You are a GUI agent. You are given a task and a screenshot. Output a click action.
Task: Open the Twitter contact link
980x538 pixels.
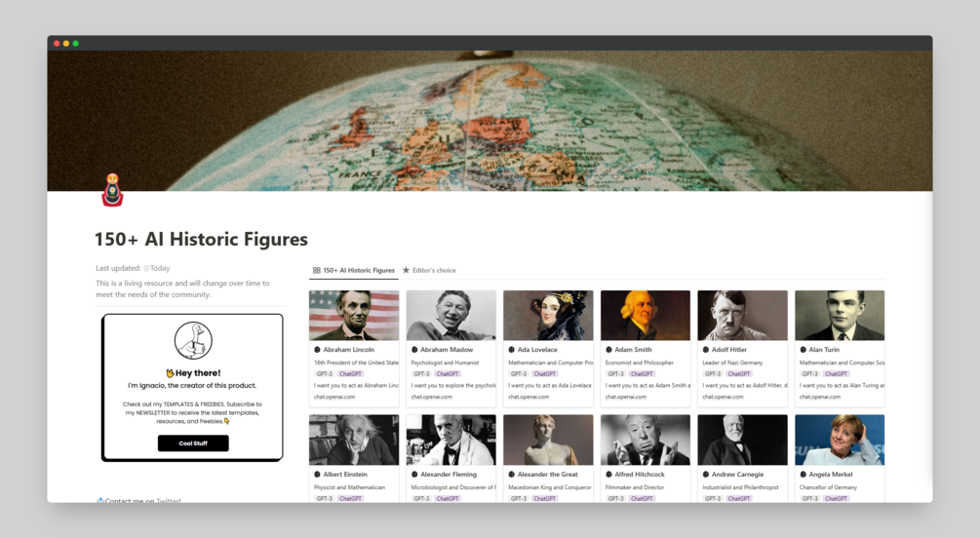point(168,500)
